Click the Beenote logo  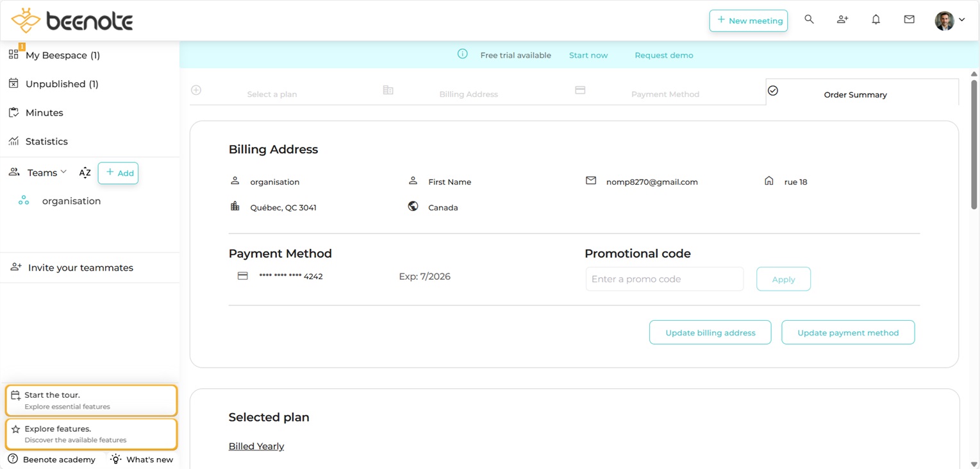pyautogui.click(x=72, y=21)
